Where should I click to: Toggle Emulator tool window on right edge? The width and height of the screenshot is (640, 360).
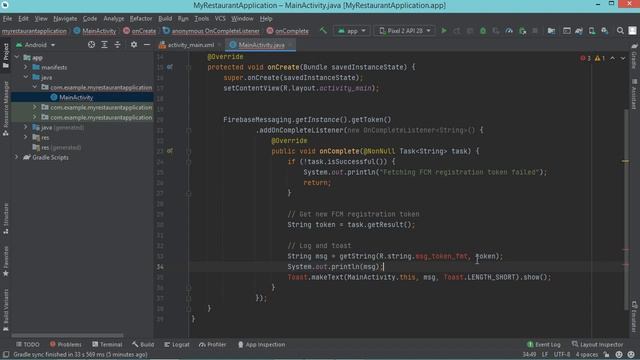(634, 316)
